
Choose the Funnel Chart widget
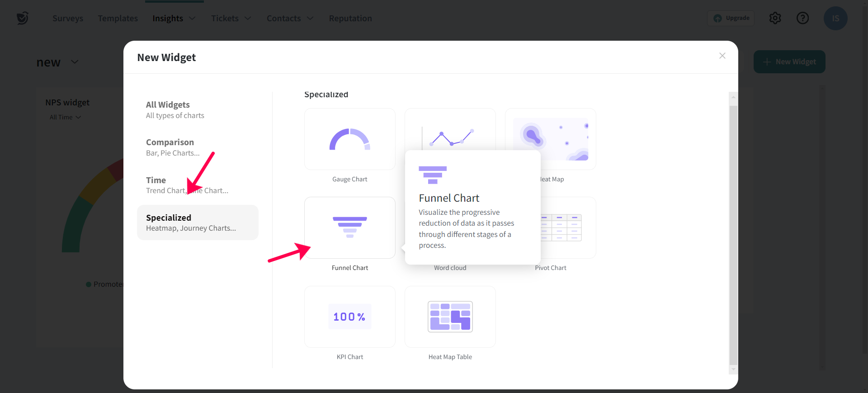pos(349,227)
